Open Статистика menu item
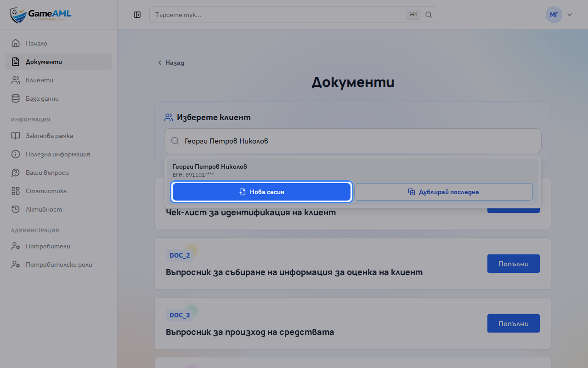This screenshot has height=368, width=588. click(x=58, y=191)
